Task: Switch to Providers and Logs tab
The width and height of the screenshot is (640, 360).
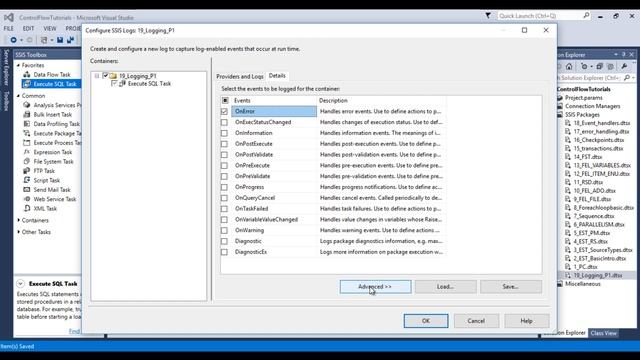Action: coord(240,76)
